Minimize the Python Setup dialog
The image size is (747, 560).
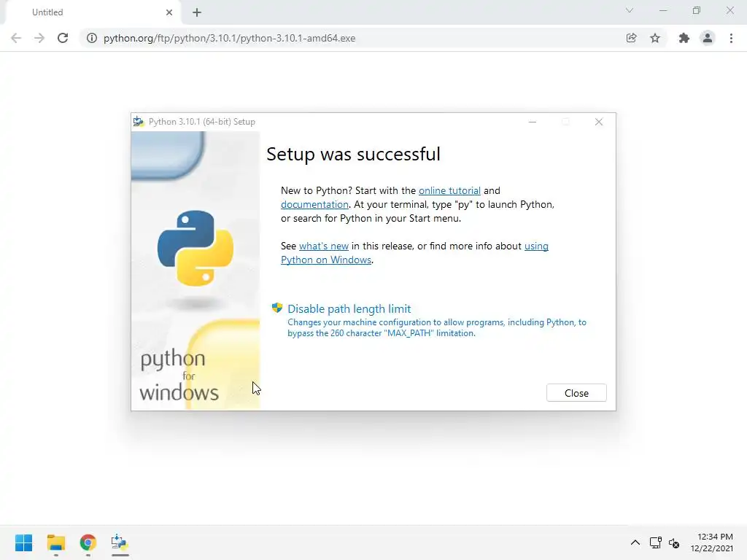[x=532, y=122]
